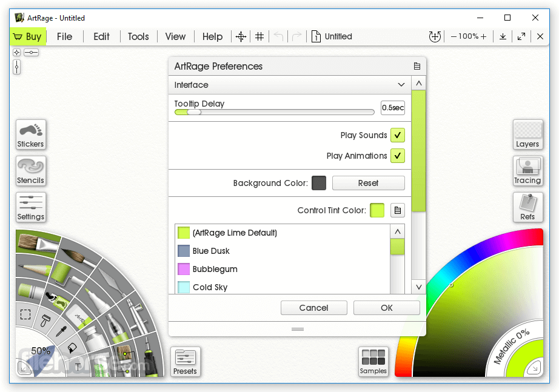This screenshot has height=392, width=559.
Task: Confirm preferences with OK
Action: tap(386, 308)
